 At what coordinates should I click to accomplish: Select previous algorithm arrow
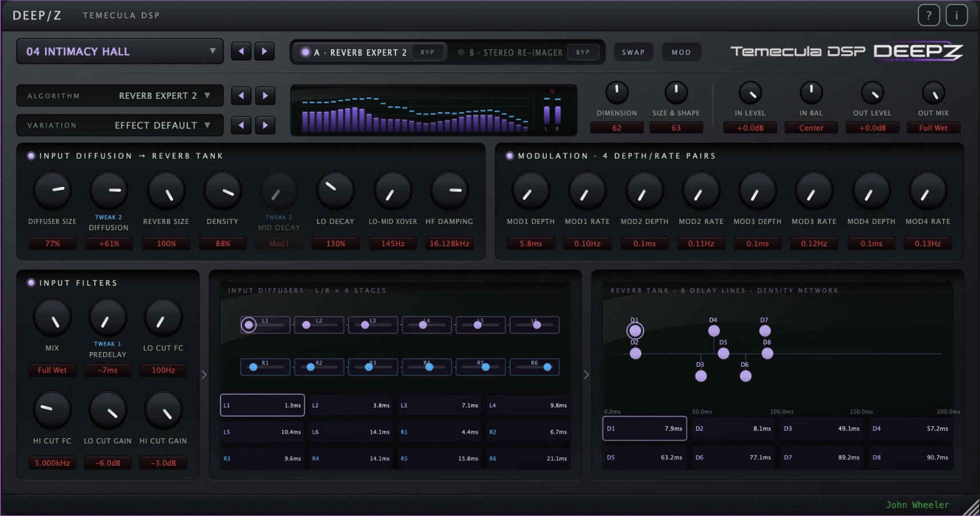coord(241,95)
